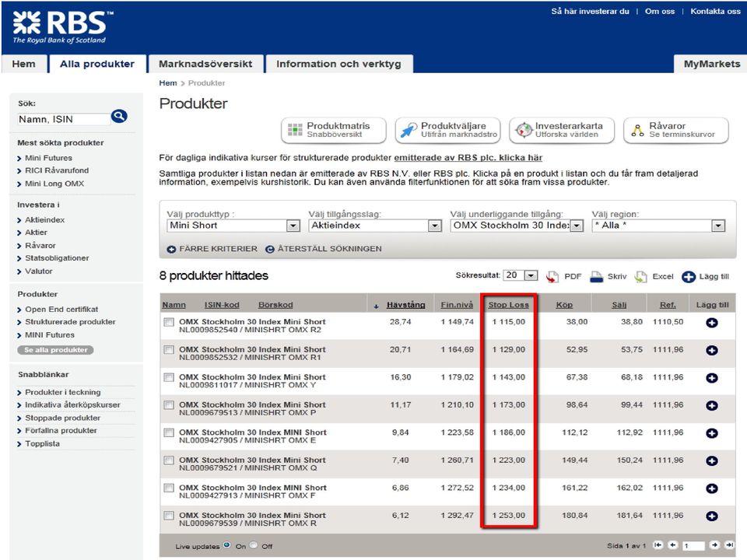The height and width of the screenshot is (560, 747).
Task: Add MINISHRT OMX P via plus icon
Action: [712, 406]
